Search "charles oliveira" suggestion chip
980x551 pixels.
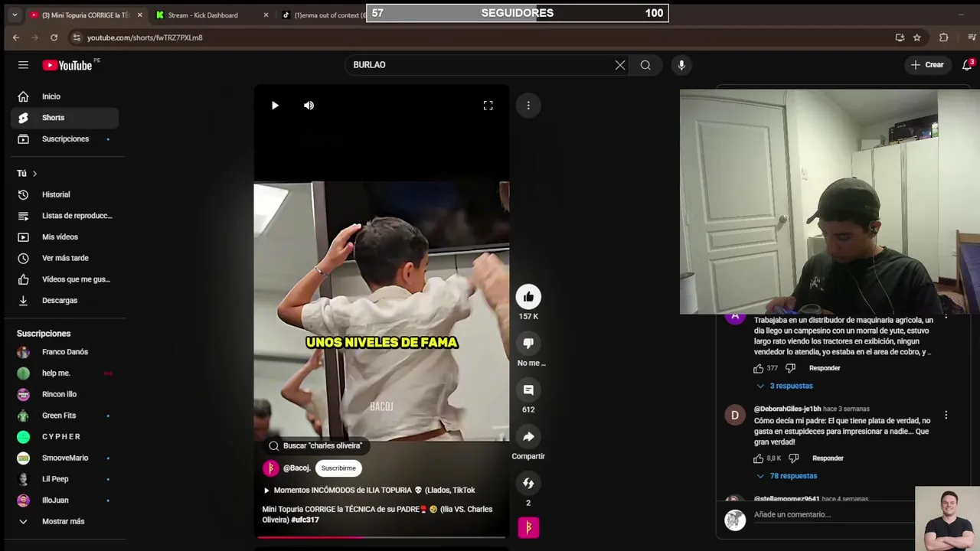[315, 445]
